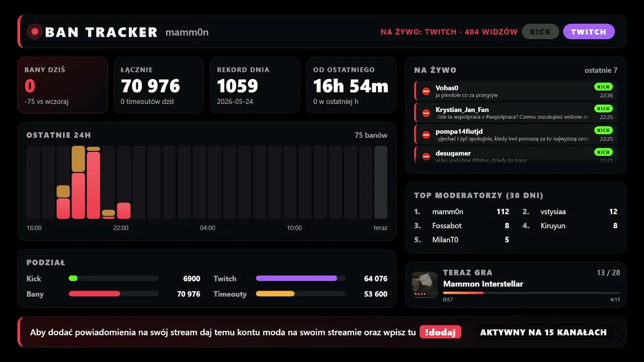The image size is (644, 362).
Task: Click the Bany count 70 976 in Podział
Action: point(189,294)
